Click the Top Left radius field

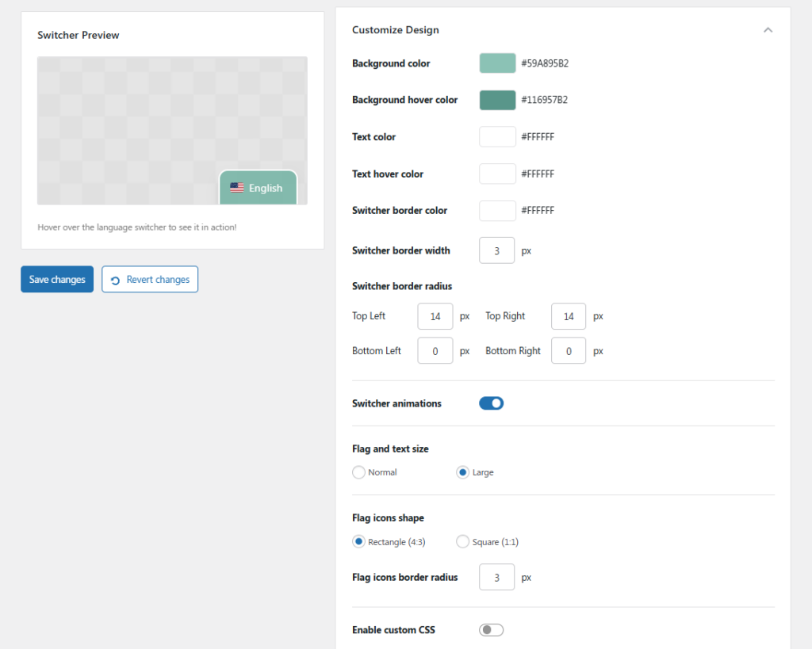[435, 316]
